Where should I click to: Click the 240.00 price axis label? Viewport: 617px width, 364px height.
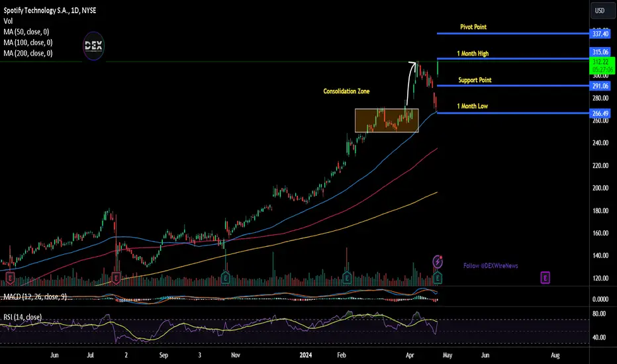[x=600, y=143]
